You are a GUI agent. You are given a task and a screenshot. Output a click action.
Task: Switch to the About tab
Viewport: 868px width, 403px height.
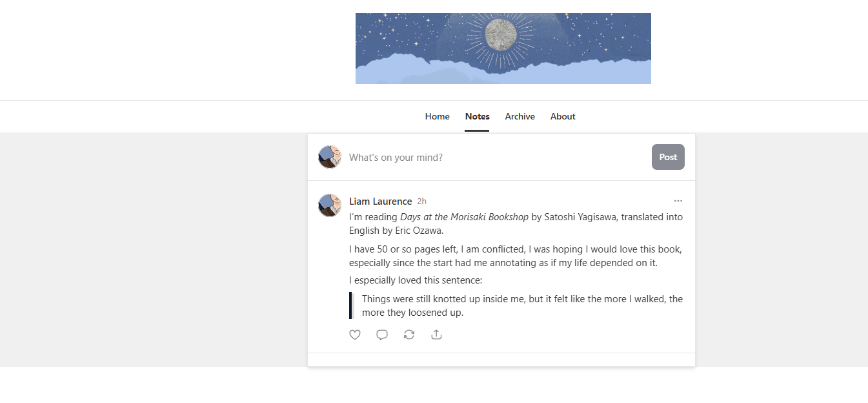[x=563, y=117]
